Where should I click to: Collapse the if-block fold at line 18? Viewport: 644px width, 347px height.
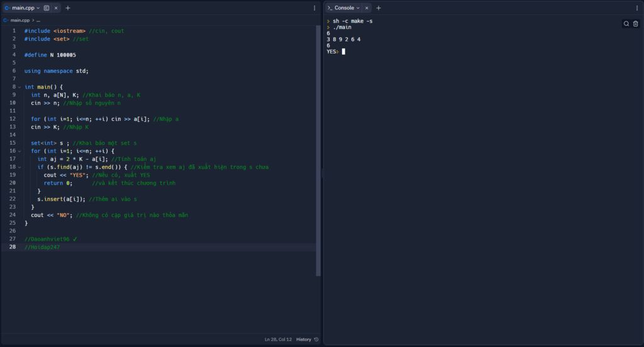pos(19,167)
